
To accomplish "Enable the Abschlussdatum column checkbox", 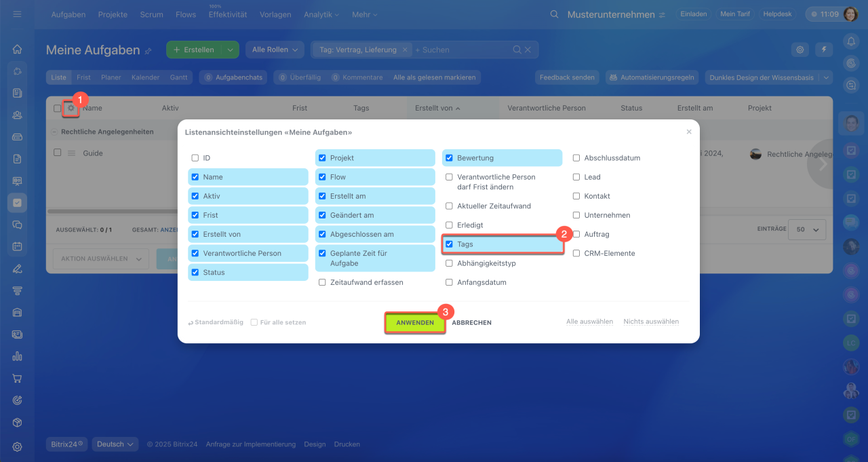I will [x=576, y=158].
